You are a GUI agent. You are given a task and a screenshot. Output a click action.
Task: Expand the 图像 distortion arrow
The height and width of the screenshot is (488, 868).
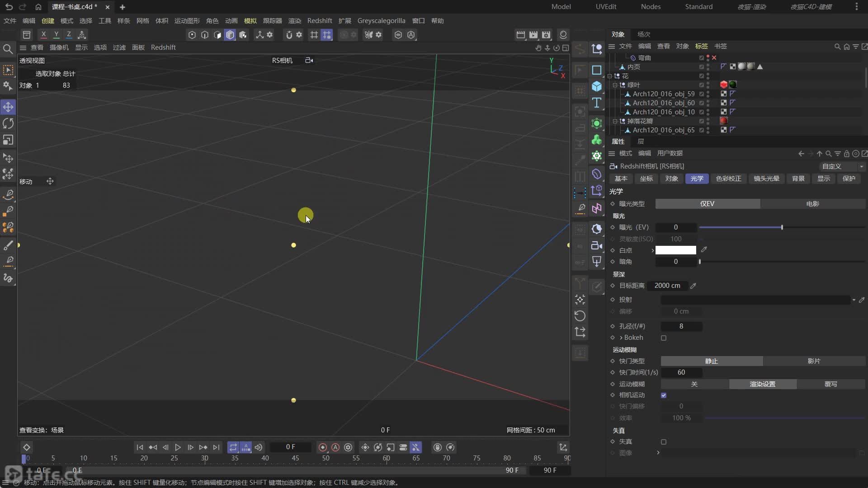(658, 453)
